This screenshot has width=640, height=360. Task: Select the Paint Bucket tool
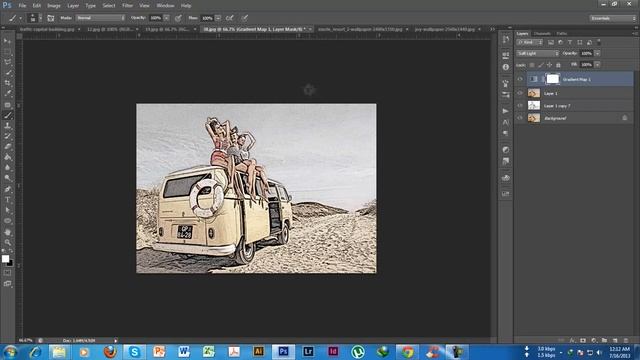[x=7, y=157]
